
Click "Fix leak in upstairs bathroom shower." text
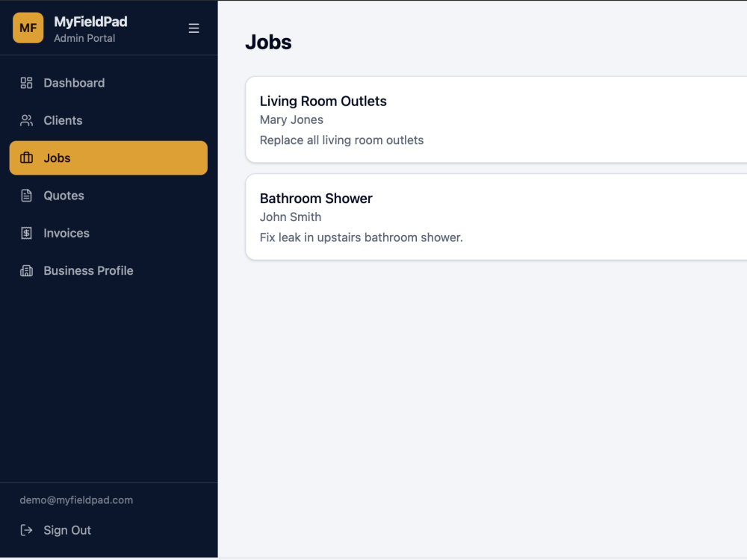coord(361,237)
